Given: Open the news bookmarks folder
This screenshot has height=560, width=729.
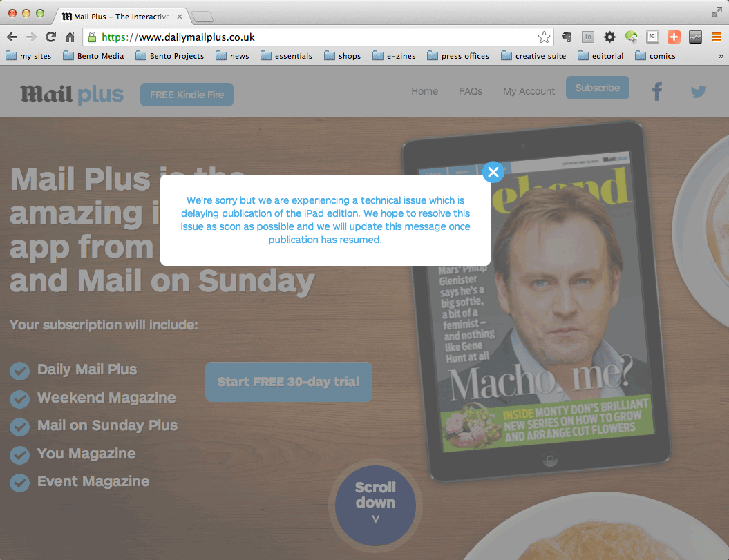Looking at the screenshot, I should (x=232, y=56).
